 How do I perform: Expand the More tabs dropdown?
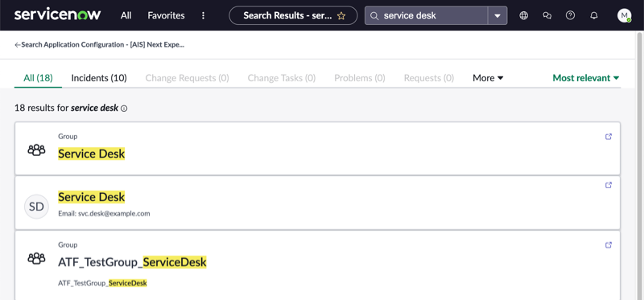tap(488, 78)
